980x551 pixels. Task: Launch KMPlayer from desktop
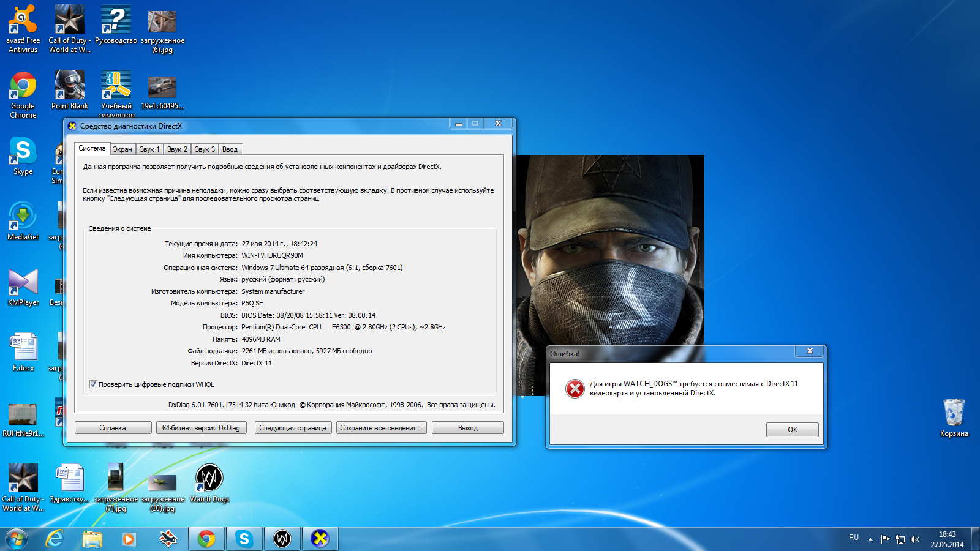(x=23, y=287)
